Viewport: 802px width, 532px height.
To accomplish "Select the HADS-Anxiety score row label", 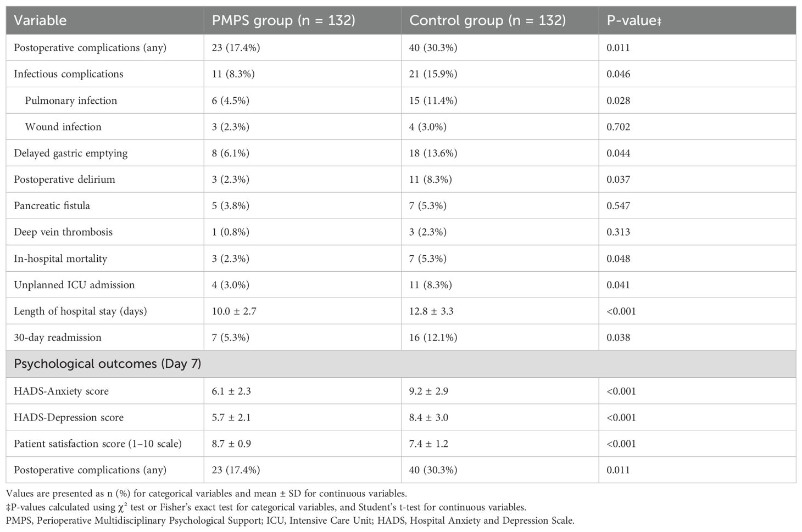I will click(61, 391).
